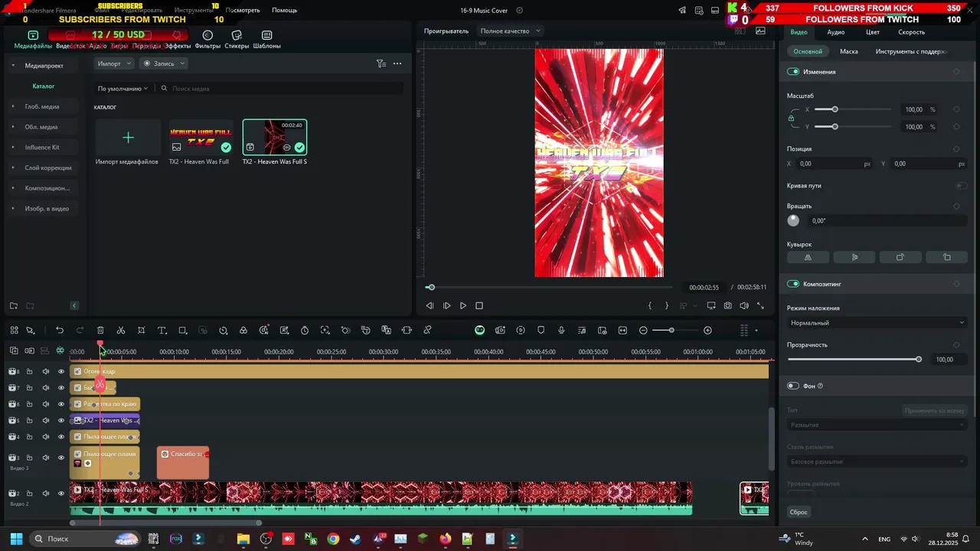Open the media panel three-dots menu

[x=397, y=64]
